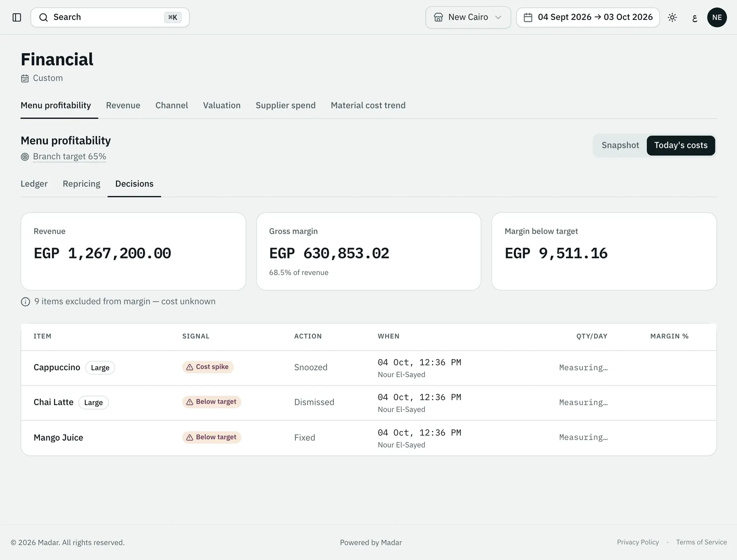This screenshot has height=560, width=737.
Task: Switch to Snapshot costing view
Action: pyautogui.click(x=620, y=145)
